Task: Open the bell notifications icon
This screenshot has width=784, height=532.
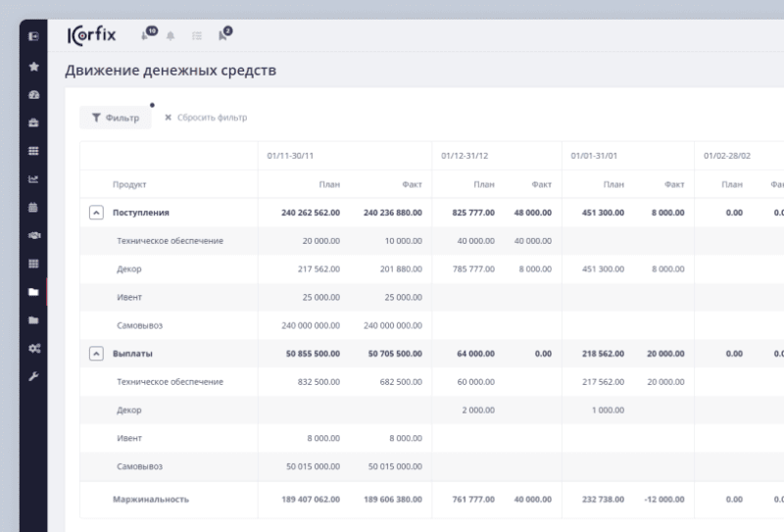Action: 171,36
